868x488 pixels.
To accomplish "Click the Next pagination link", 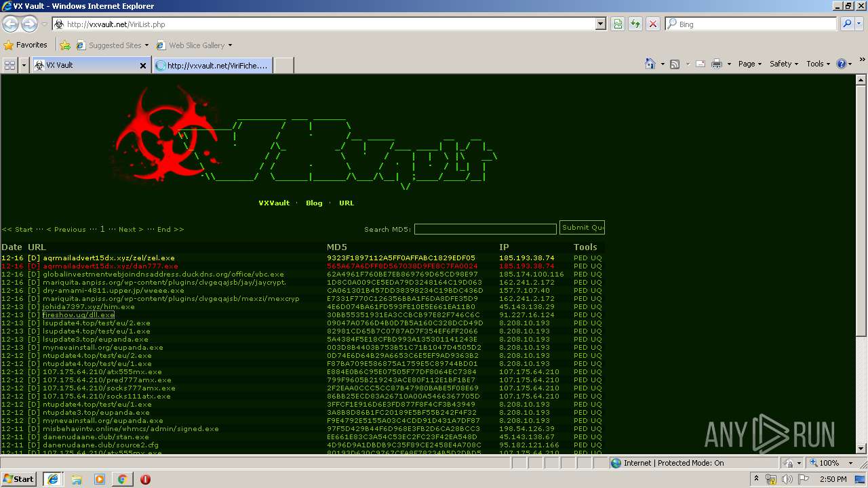I will [131, 230].
